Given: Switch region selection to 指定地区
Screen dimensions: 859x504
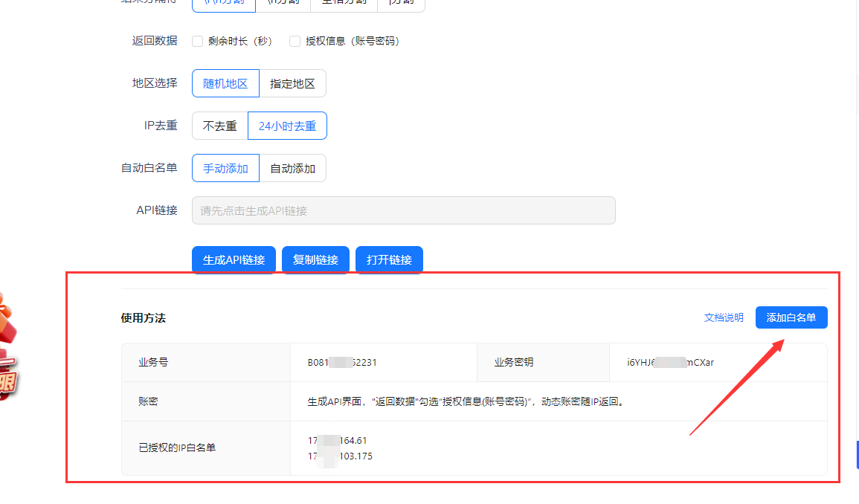Looking at the screenshot, I should click(x=292, y=84).
